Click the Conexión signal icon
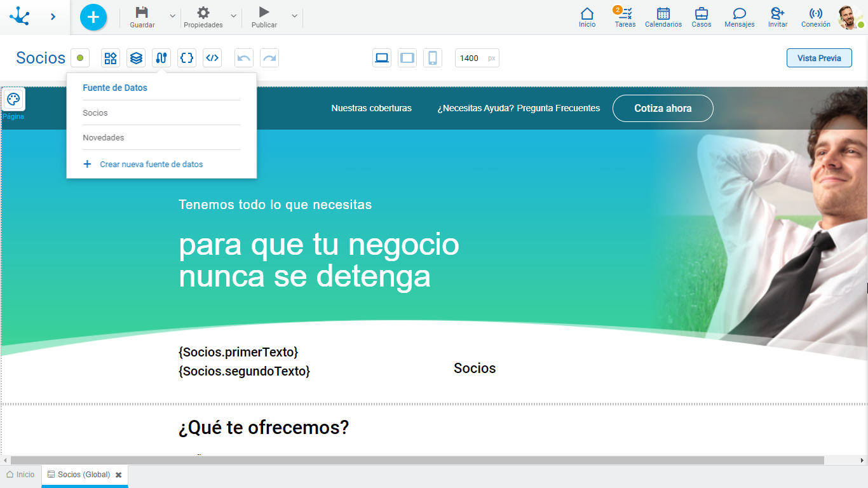The width and height of the screenshot is (868, 488). pos(816,13)
